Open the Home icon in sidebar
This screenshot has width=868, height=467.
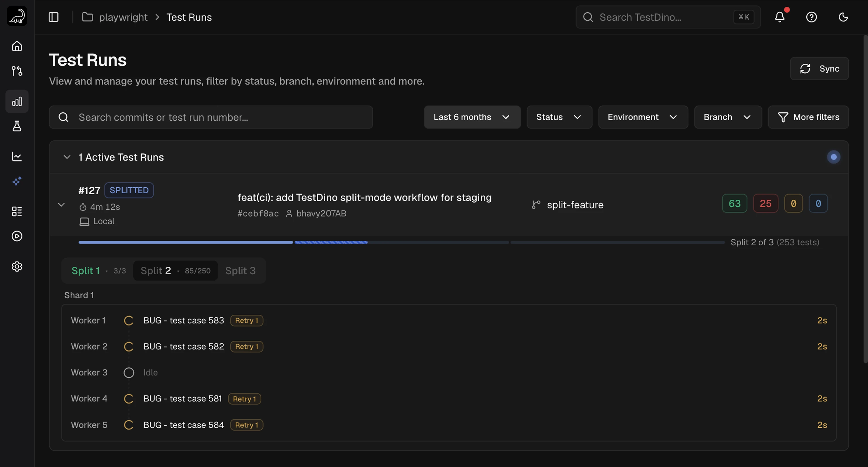(x=17, y=46)
